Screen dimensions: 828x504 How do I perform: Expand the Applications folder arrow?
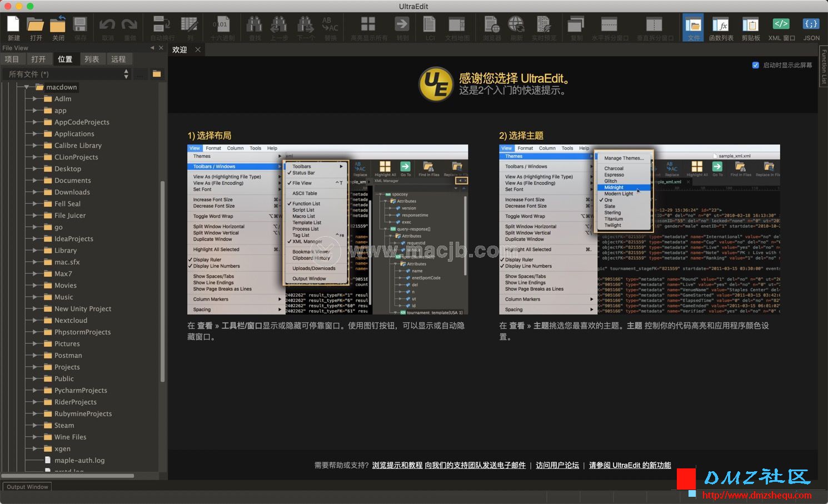click(x=34, y=134)
